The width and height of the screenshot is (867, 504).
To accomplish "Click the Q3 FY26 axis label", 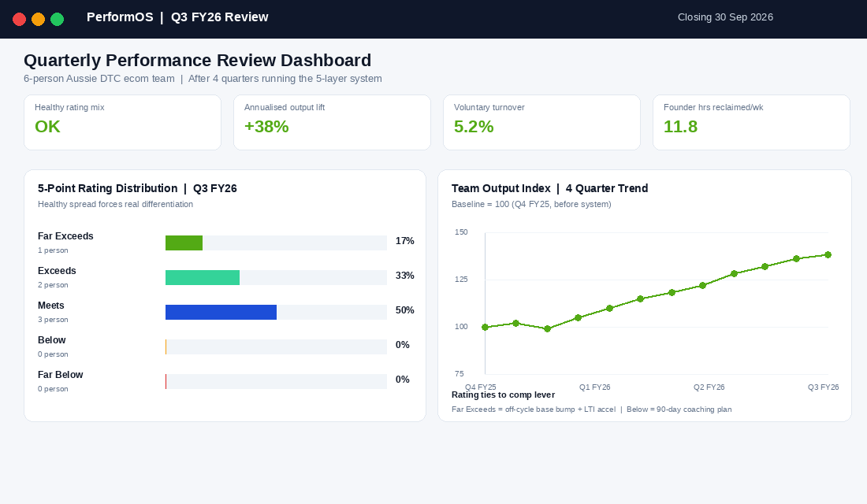I will (x=824, y=387).
